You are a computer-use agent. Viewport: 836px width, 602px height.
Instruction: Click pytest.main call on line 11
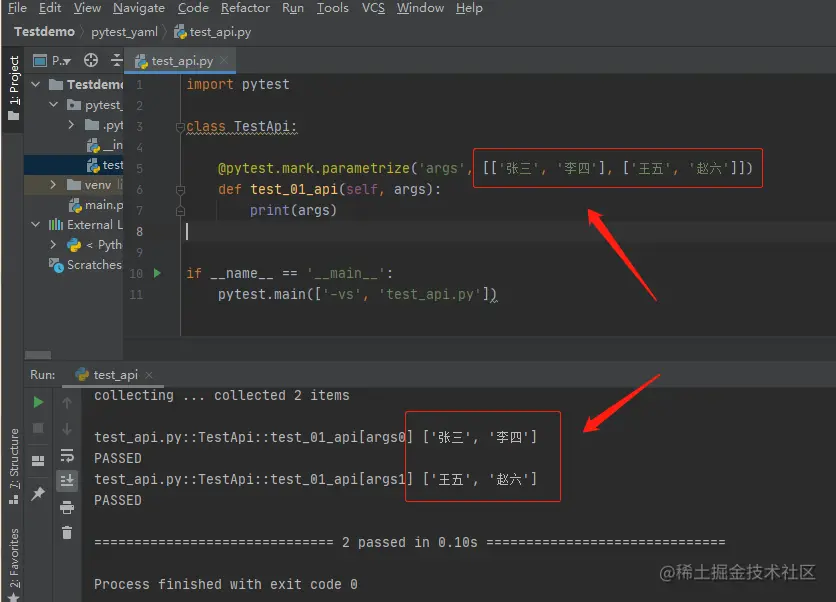(x=357, y=294)
